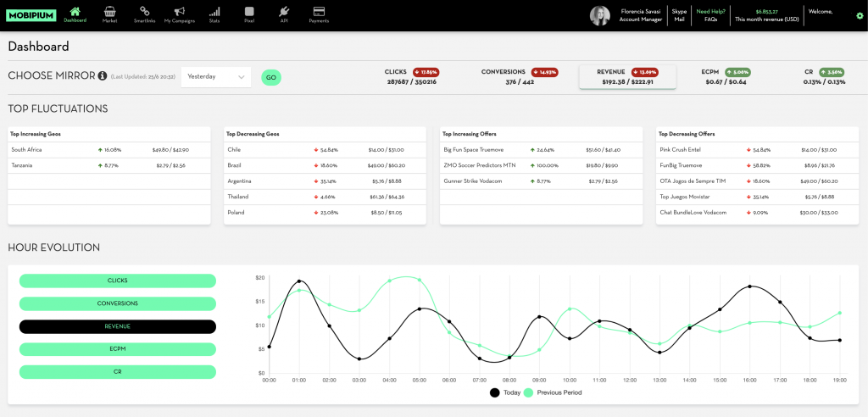Click the Mobipium logo
Screen dimensions: 868x417
31,15
